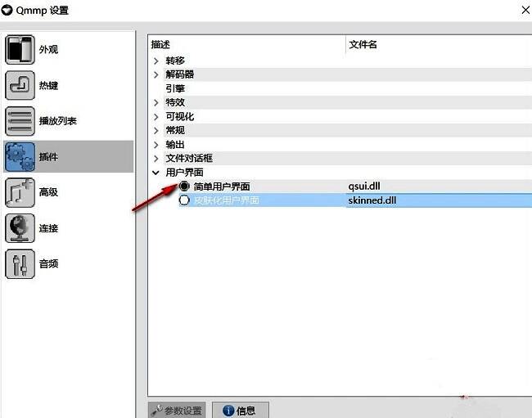Click the 参数设置 preferences button
Image resolution: width=532 pixels, height=418 pixels.
click(177, 410)
